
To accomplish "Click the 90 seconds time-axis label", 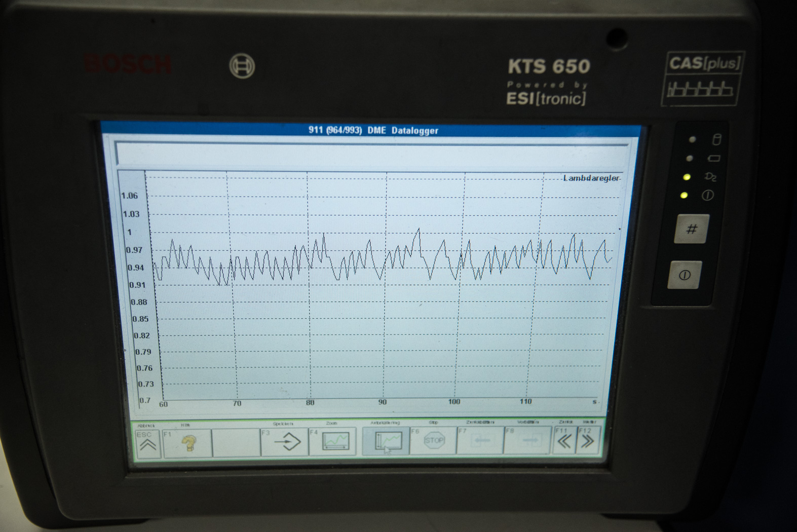I will coord(383,402).
